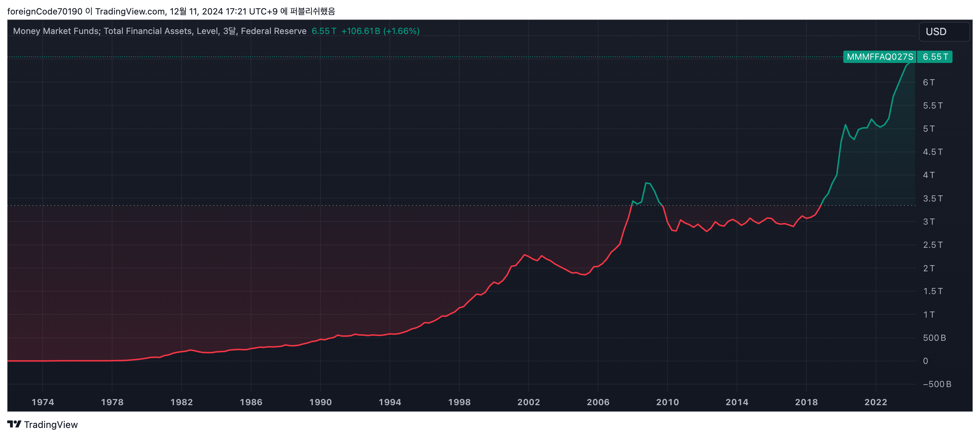Click the 5 T price axis label
This screenshot has height=437, width=980.
point(929,129)
